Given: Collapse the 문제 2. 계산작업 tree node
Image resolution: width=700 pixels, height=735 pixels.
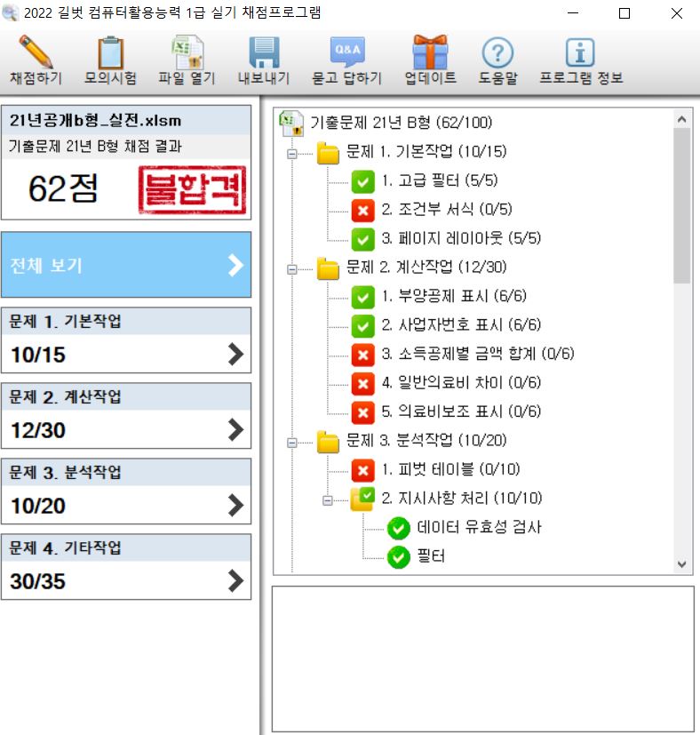Looking at the screenshot, I should point(293,268).
